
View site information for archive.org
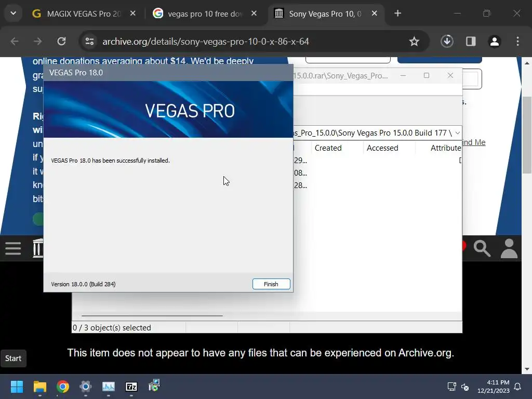pos(89,42)
